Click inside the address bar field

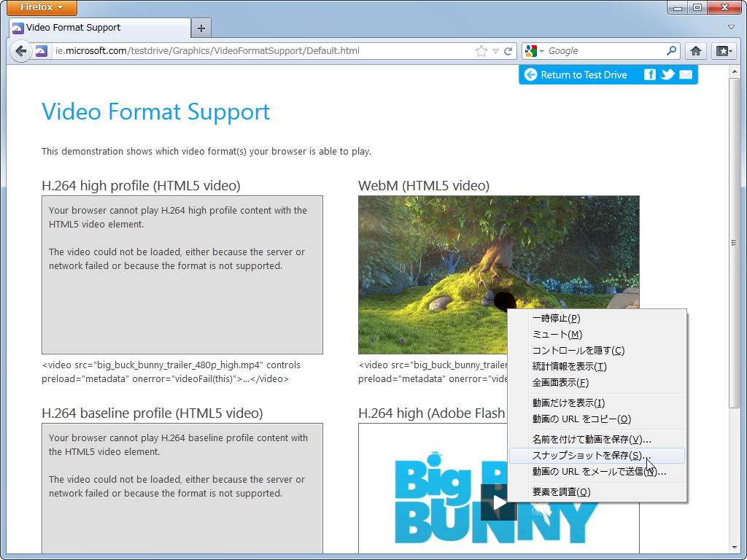pyautogui.click(x=255, y=51)
